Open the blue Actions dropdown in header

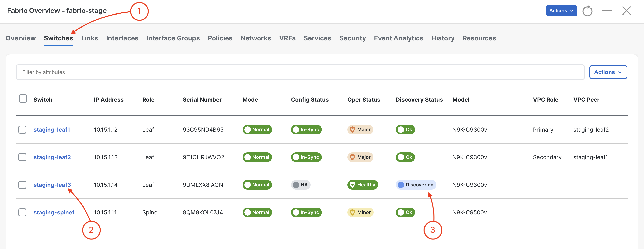point(561,11)
